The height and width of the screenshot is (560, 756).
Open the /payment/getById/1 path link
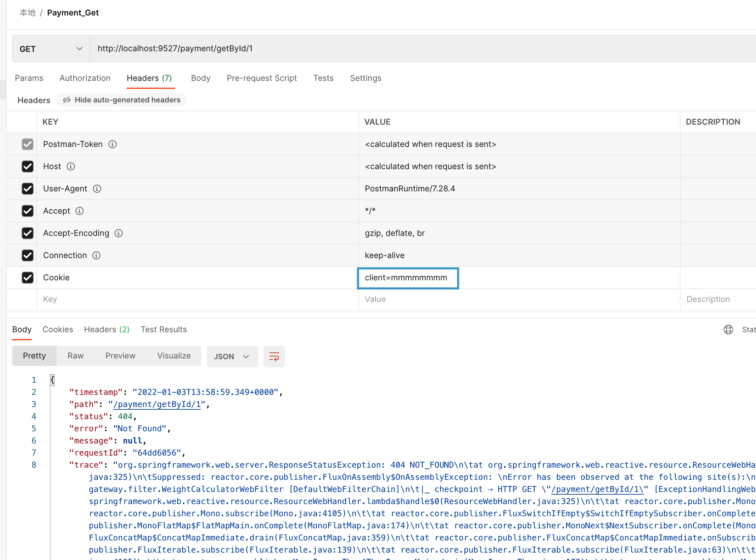[157, 404]
